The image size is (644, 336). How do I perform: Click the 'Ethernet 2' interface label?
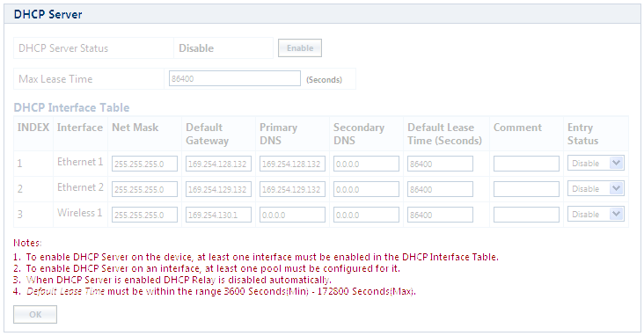(x=80, y=187)
